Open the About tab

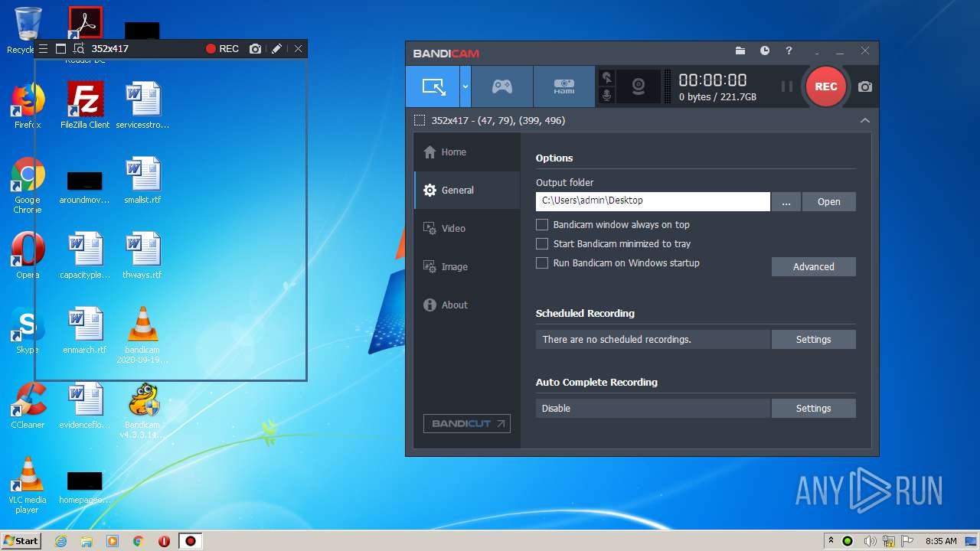467,305
